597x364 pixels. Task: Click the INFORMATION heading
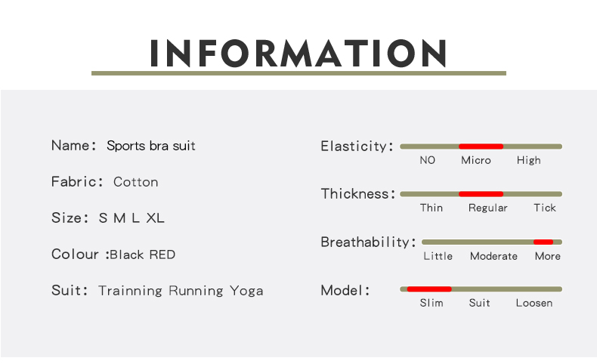pos(298,54)
